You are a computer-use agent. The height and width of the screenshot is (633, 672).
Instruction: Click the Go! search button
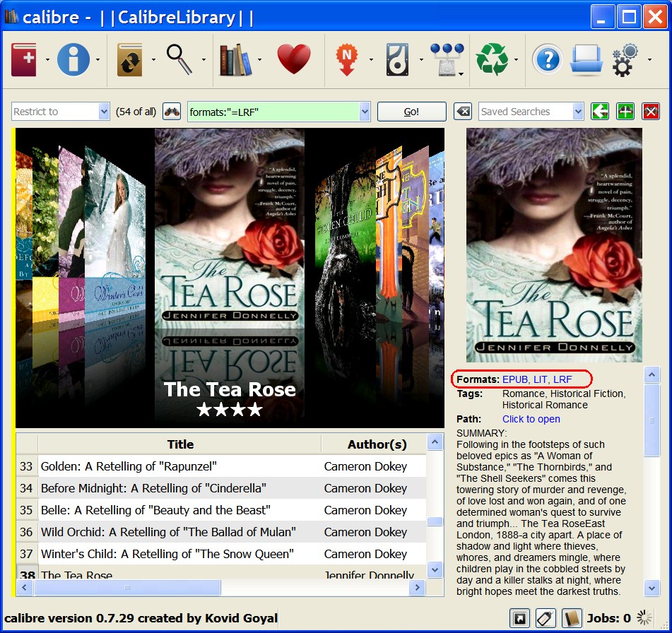click(411, 112)
